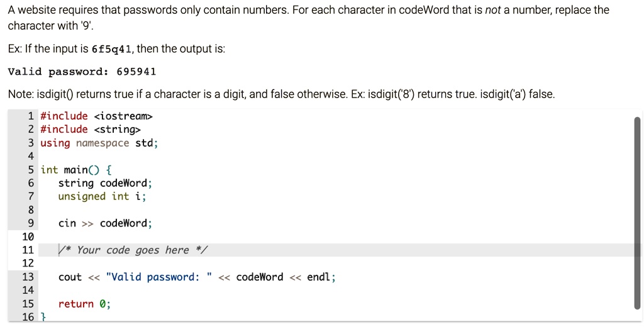Image resolution: width=644 pixels, height=329 pixels.
Task: Click the #include <iostream> line
Action: click(96, 116)
